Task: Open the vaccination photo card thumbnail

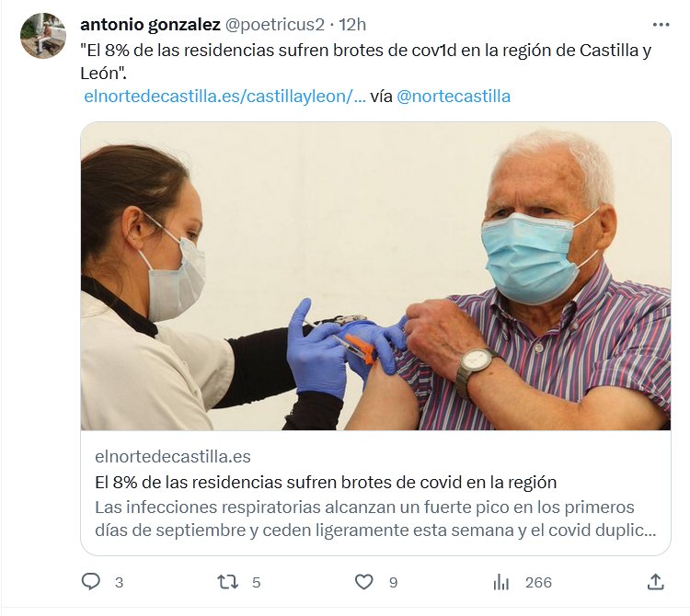Action: (375, 276)
